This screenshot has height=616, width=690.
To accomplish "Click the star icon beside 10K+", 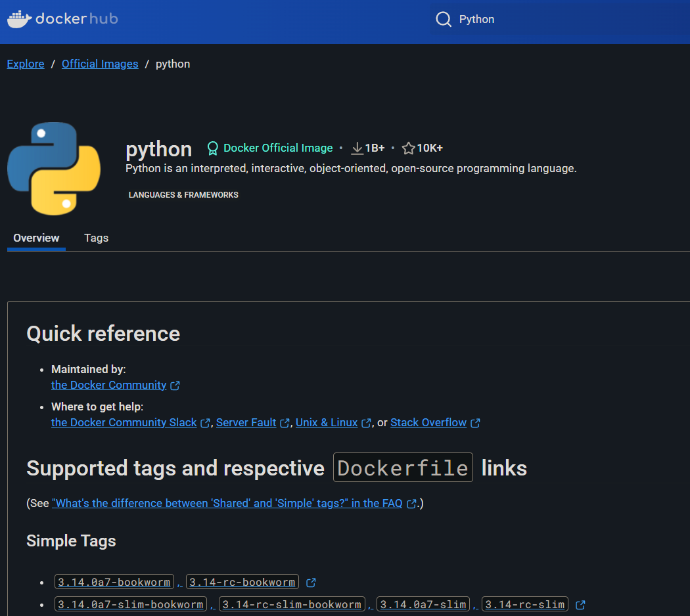I will 409,147.
